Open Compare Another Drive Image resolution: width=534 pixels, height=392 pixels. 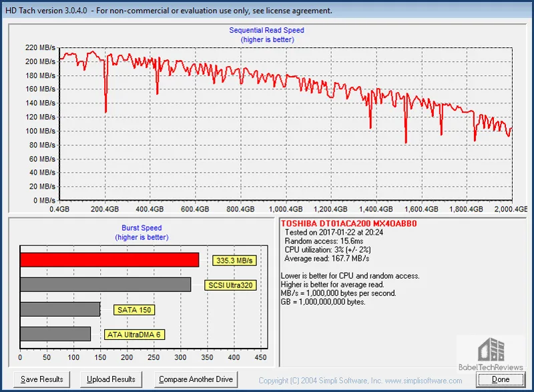(x=196, y=379)
